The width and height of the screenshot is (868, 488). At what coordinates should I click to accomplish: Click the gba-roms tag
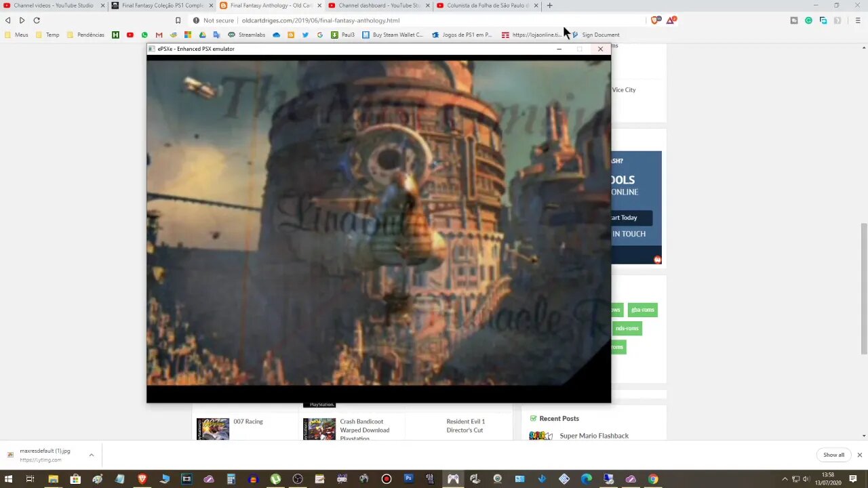click(643, 310)
